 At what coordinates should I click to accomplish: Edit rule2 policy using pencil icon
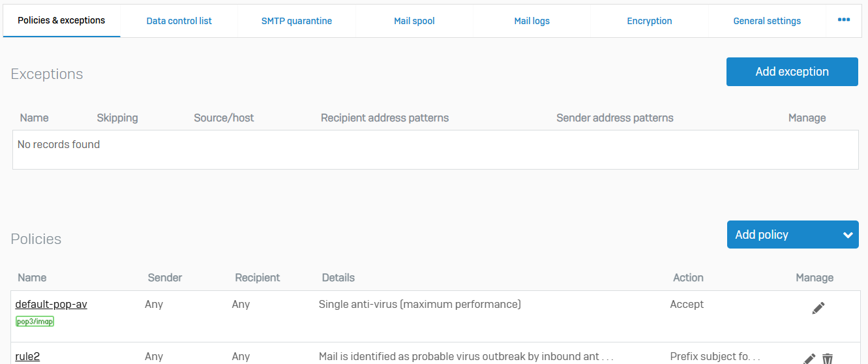click(809, 358)
